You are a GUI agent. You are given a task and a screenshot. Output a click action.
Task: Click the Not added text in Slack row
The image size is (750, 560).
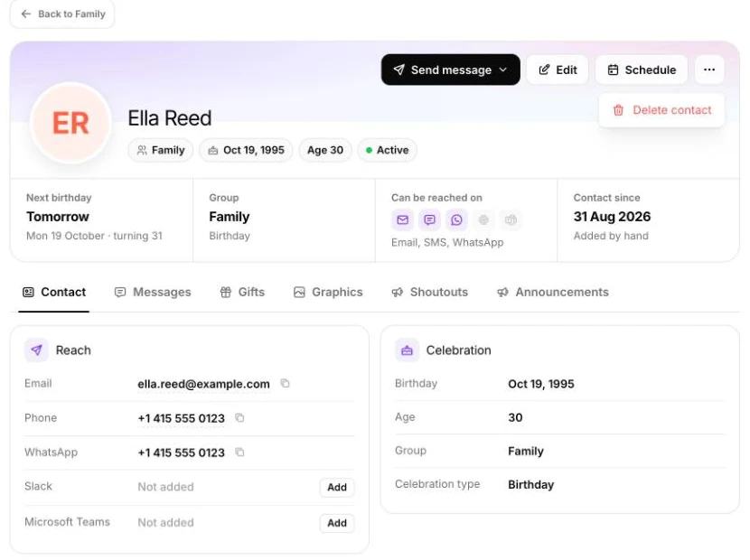(165, 487)
